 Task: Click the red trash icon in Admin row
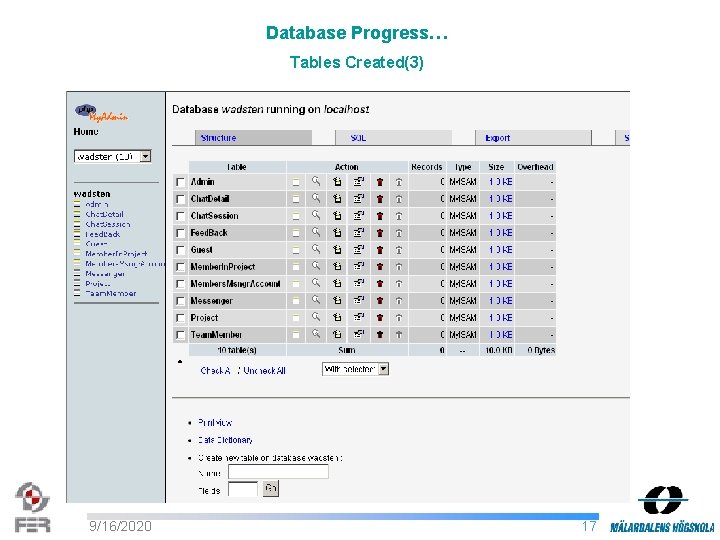click(x=380, y=182)
